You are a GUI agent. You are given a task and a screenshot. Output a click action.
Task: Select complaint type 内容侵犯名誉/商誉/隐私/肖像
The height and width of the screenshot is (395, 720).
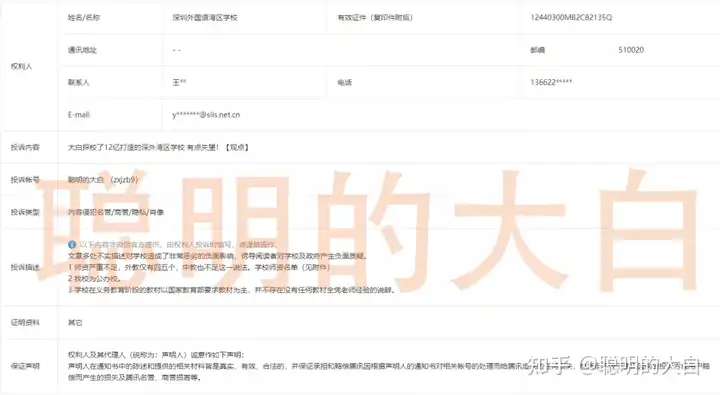click(x=116, y=212)
